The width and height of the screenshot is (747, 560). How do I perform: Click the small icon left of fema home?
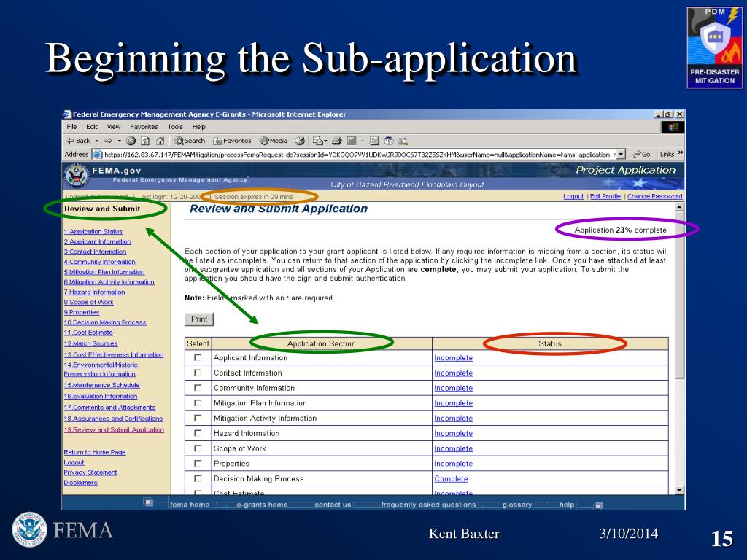(x=149, y=502)
